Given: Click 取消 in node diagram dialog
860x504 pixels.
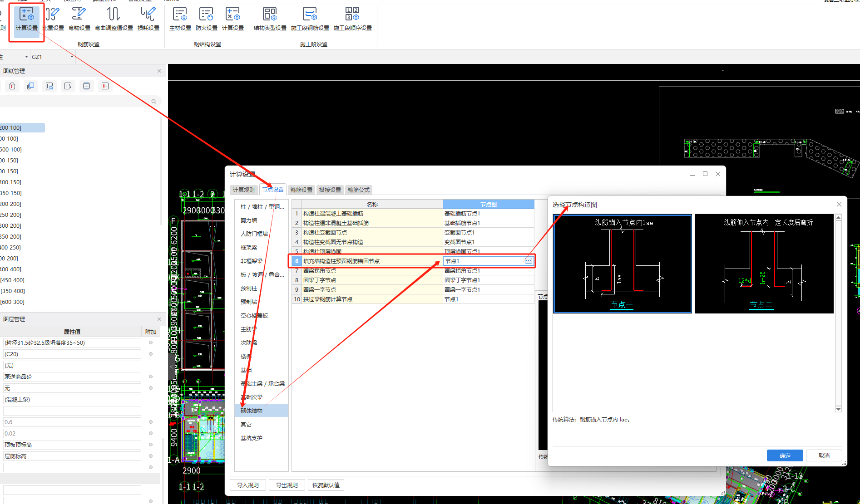Looking at the screenshot, I should click(824, 455).
